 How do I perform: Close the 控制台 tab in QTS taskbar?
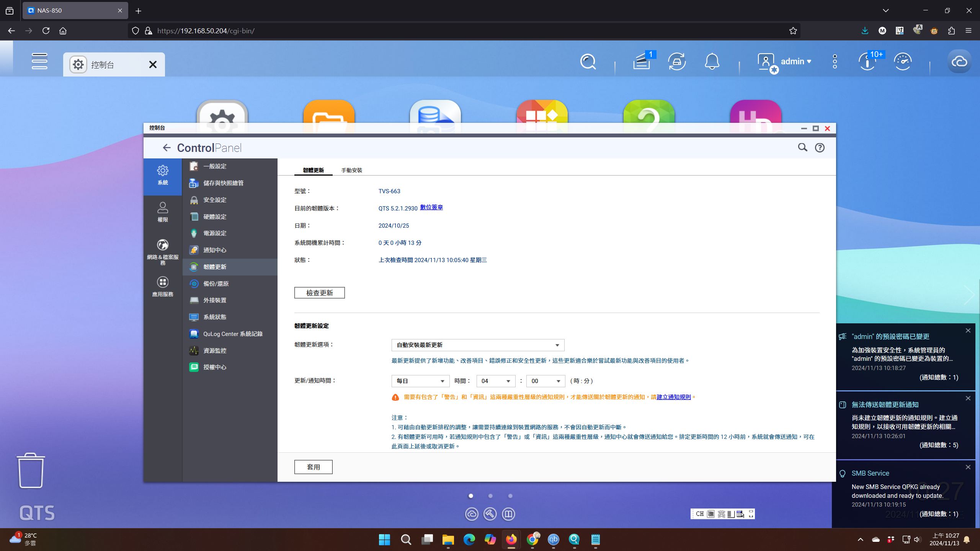point(153,65)
